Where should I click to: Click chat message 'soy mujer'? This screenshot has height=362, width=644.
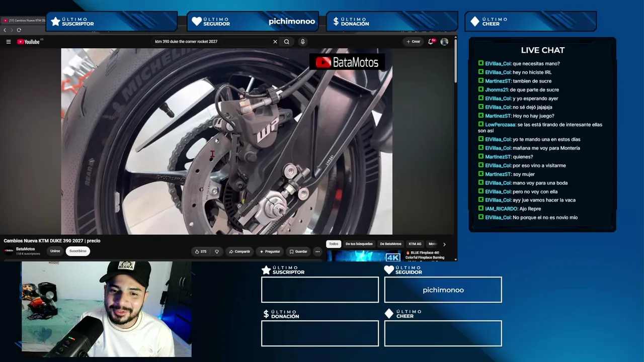[524, 174]
